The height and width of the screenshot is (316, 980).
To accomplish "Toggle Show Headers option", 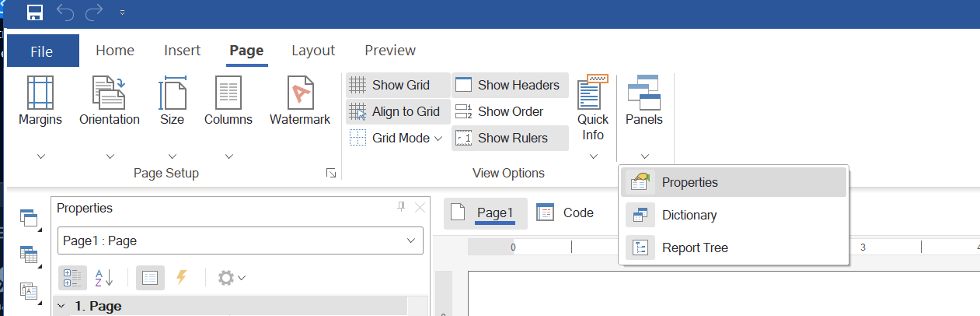I will [510, 85].
